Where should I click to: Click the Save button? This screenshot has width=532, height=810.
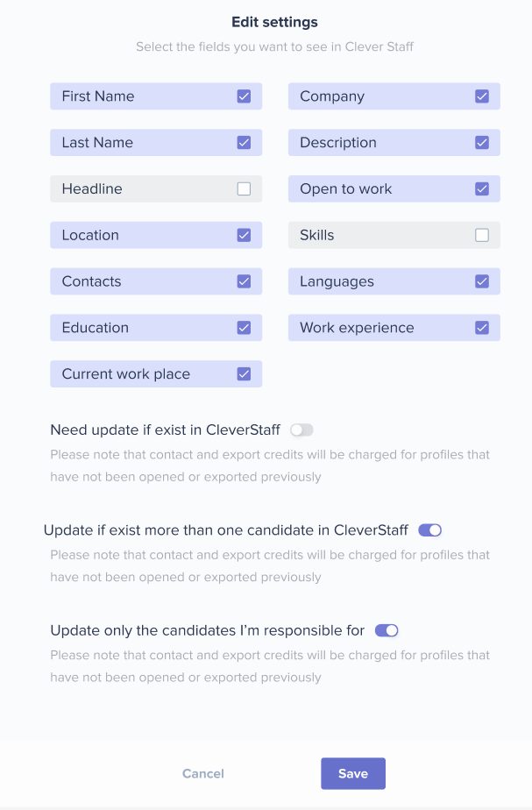point(353,774)
